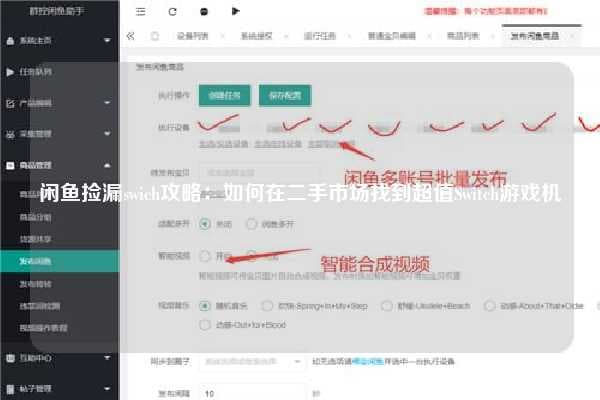The height and width of the screenshot is (400, 600).
Task: Click the 商品管理 icon in sidebar
Action: coord(10,165)
